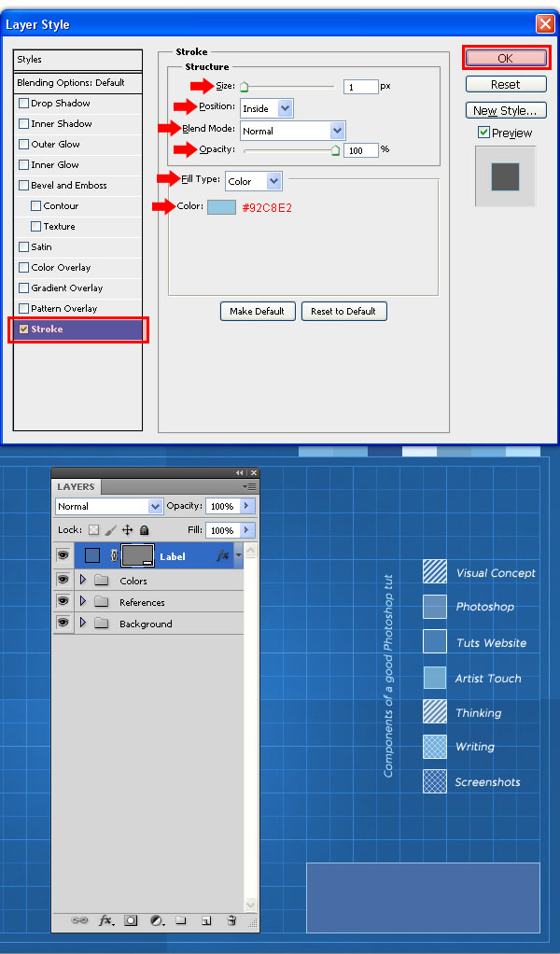The image size is (560, 954).
Task: Select the Label layer color thumbnail
Action: click(x=92, y=555)
